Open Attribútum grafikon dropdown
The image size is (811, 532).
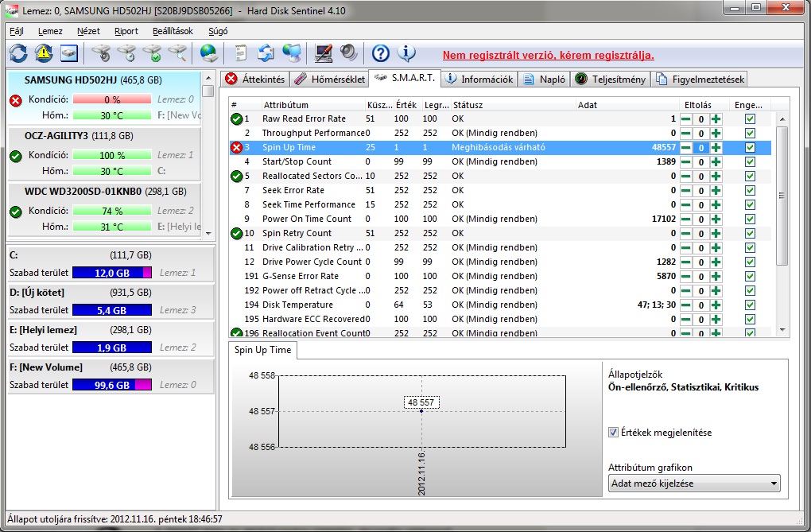pos(694,483)
